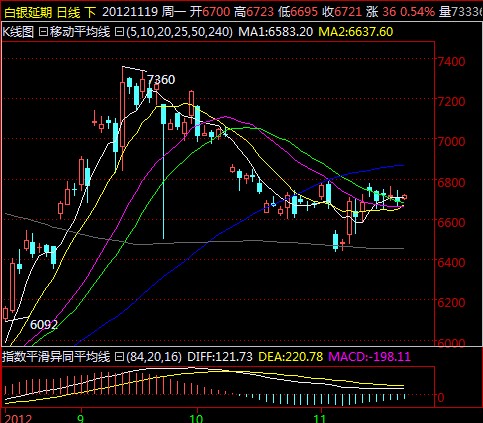Click the 6600 price axis label
This screenshot has height=423, width=483.
coord(451,222)
